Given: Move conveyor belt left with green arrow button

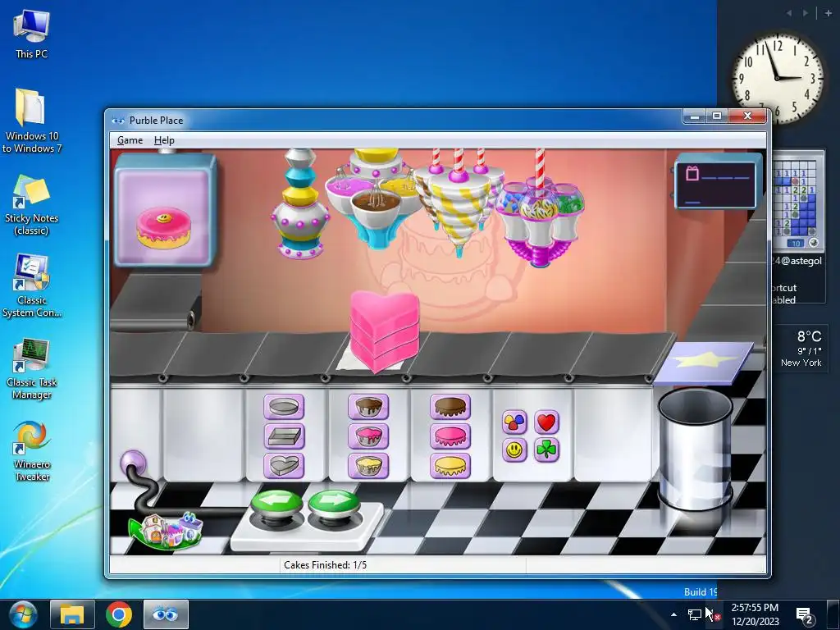Looking at the screenshot, I should click(276, 505).
